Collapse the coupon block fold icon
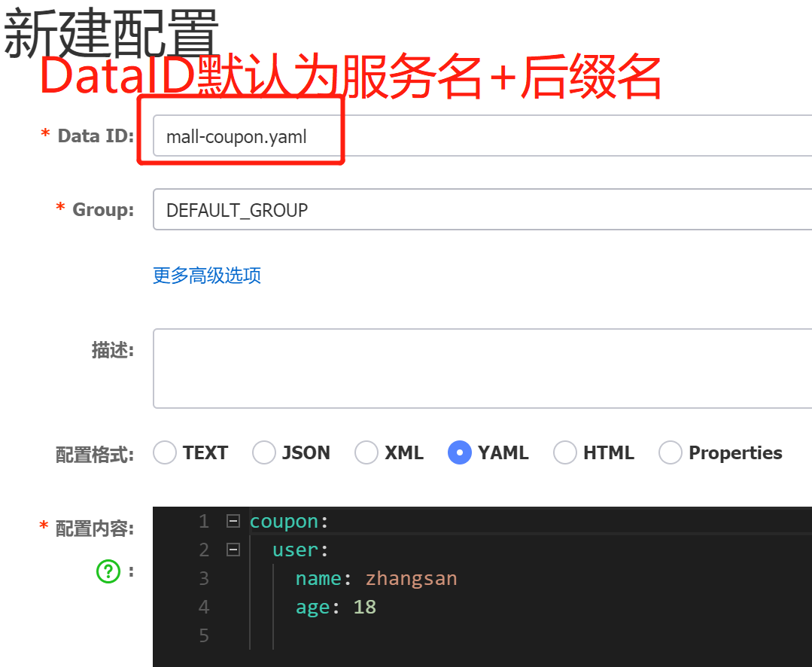812x667 pixels. coord(233,521)
